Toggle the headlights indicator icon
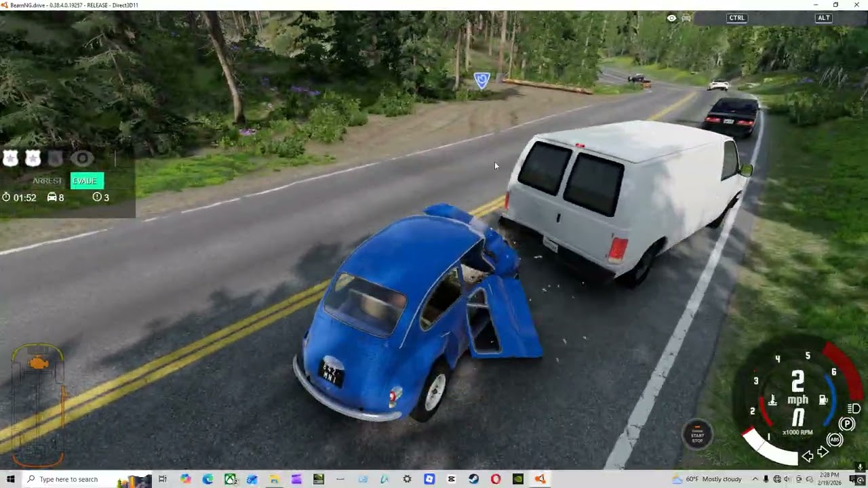Viewport: 868px width, 488px height. tap(854, 408)
